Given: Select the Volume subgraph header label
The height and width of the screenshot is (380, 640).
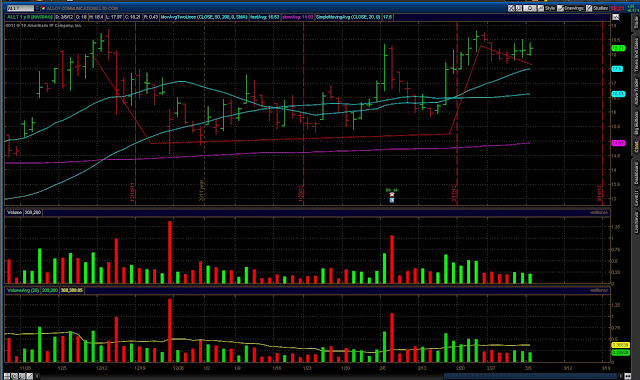Looking at the screenshot, I should click(x=14, y=212).
